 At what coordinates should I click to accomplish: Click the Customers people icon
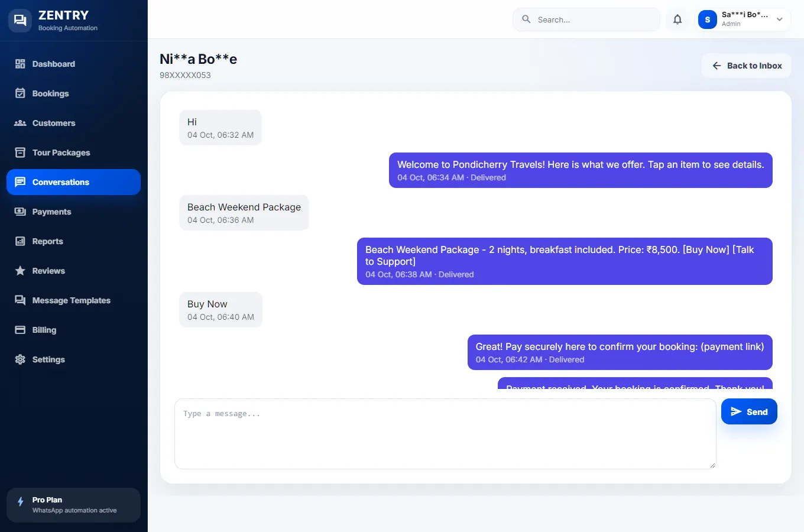click(20, 123)
